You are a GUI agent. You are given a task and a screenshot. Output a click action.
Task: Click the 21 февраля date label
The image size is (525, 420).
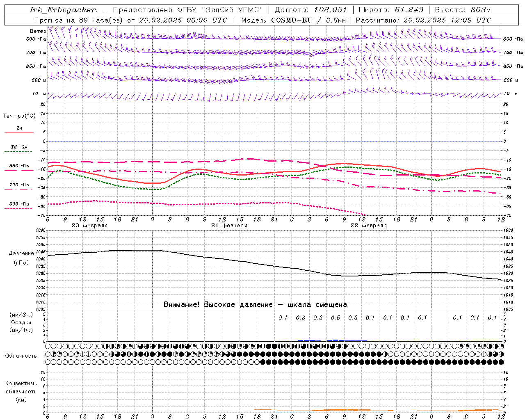229,226
